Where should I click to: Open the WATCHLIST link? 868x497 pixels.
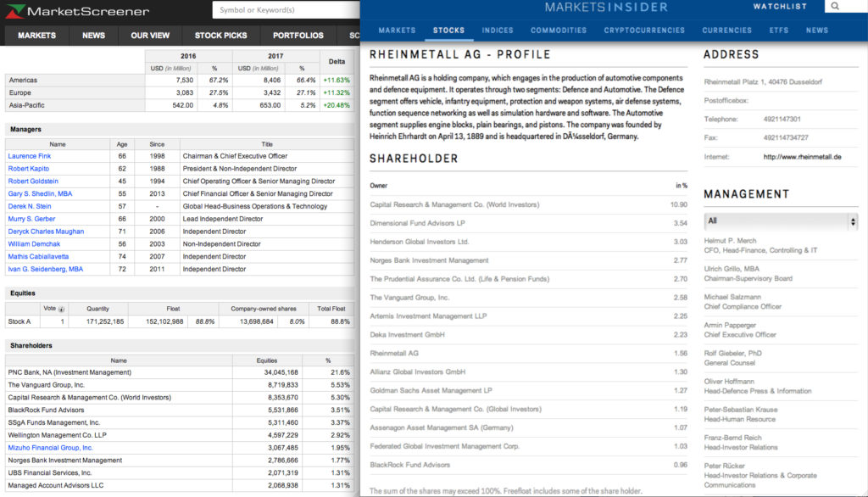(x=780, y=7)
